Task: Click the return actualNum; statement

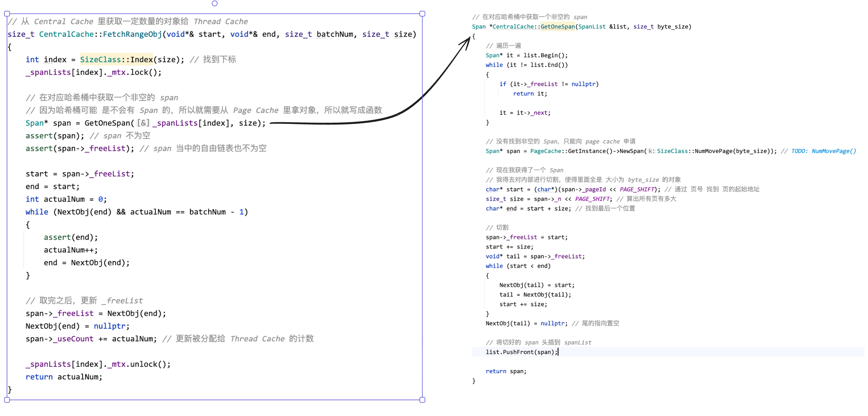Action: point(64,377)
